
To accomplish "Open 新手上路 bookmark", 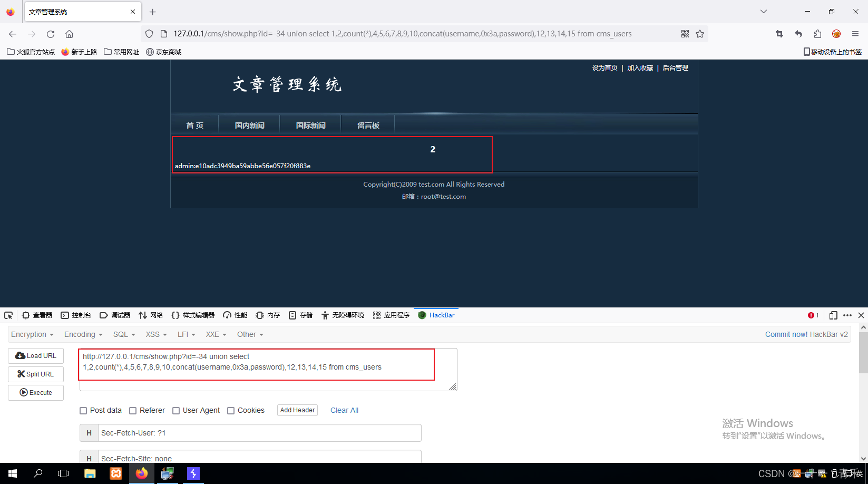I will (x=79, y=52).
